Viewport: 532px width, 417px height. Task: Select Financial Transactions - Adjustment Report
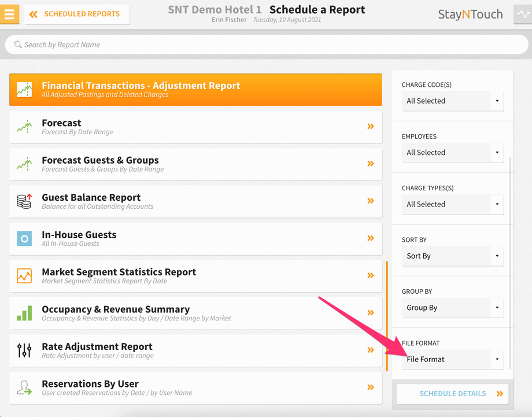[195, 90]
